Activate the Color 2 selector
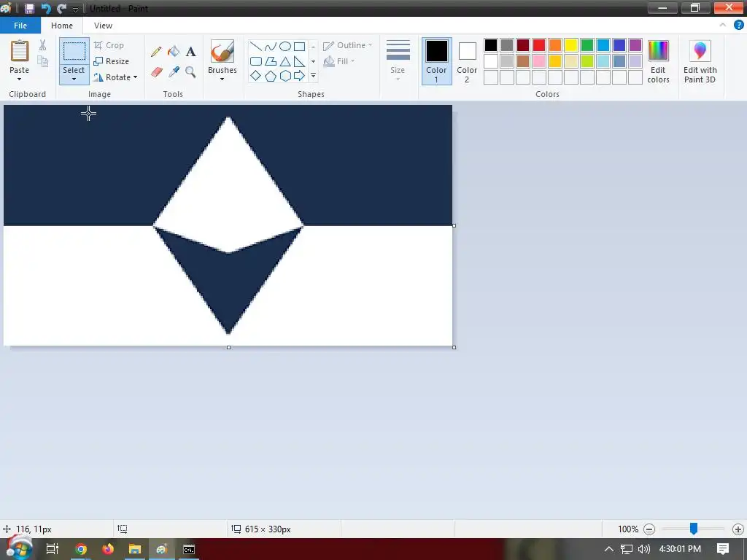Screen dimensions: 747x560 [467, 61]
